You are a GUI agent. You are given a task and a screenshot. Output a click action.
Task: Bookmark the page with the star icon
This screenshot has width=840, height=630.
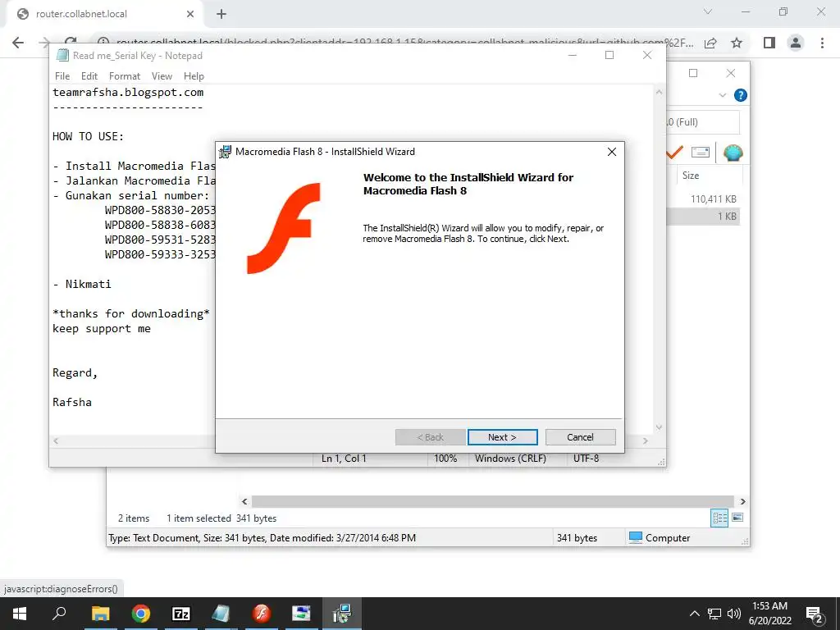coord(737,43)
